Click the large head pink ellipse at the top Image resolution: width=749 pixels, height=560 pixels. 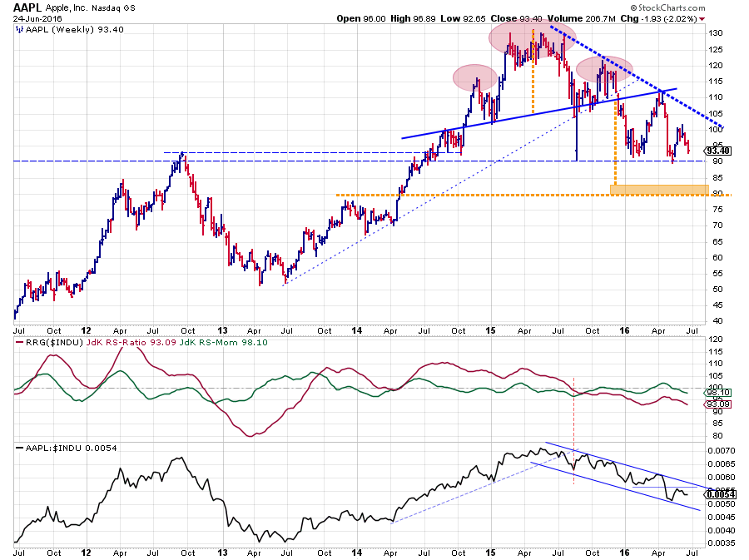[532, 38]
